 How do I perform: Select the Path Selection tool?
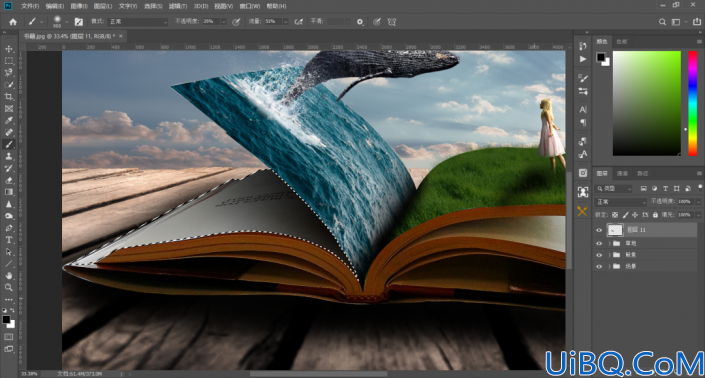coord(9,252)
